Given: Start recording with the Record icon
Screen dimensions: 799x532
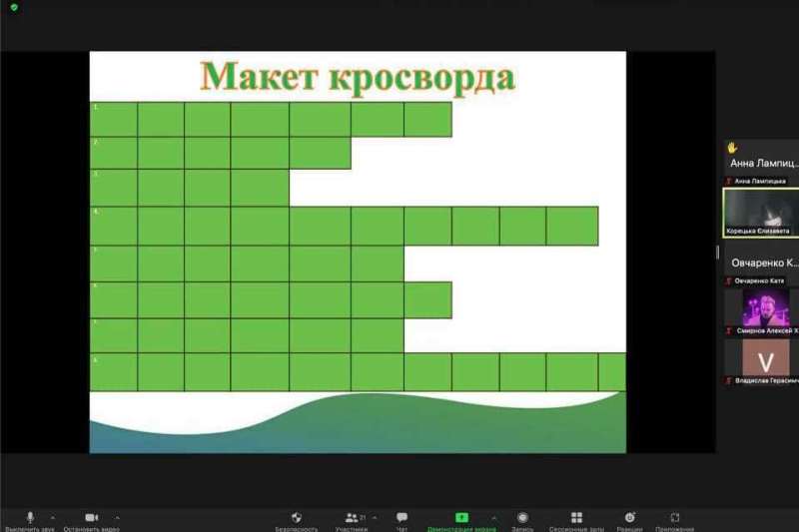Looking at the screenshot, I should tap(522, 518).
